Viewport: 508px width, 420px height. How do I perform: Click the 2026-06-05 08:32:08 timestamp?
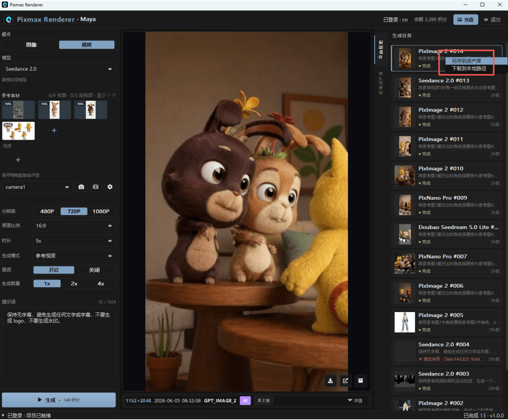[x=177, y=401]
